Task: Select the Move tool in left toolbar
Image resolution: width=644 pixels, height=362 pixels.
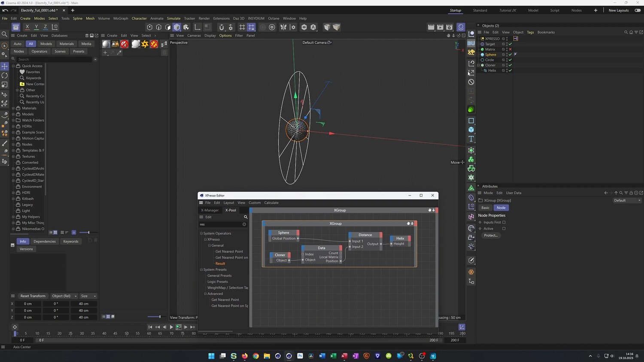Action: pos(5,66)
